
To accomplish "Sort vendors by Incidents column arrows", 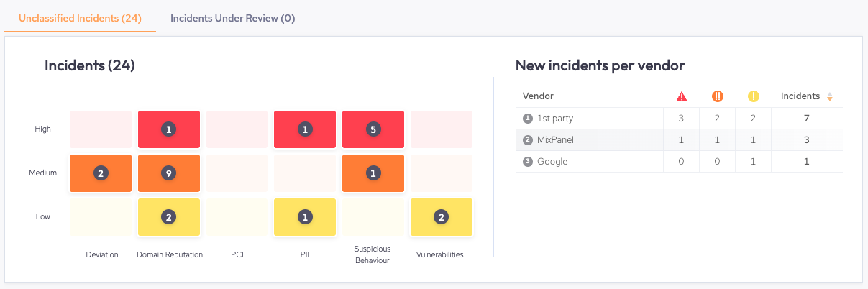I will (x=830, y=96).
